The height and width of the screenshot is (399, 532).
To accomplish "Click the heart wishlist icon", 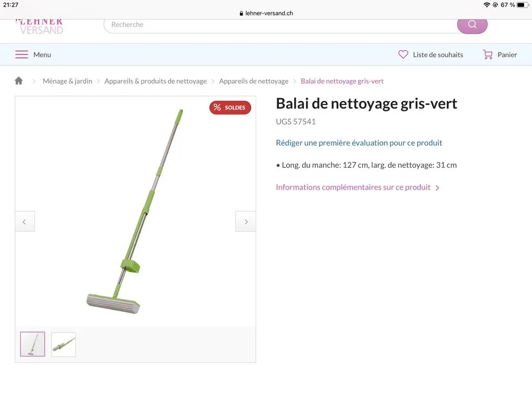I will point(403,55).
